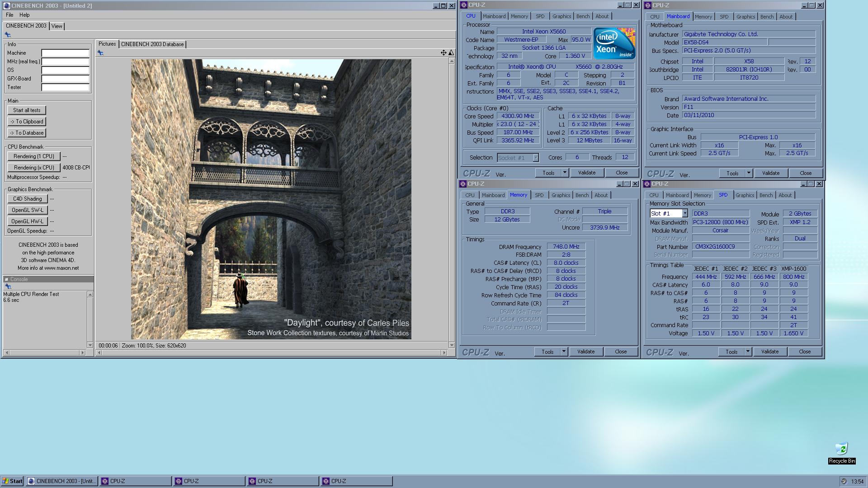Open the Tools dropdown arrow in CPU-Z Memory window
The image size is (868, 488).
pos(563,352)
